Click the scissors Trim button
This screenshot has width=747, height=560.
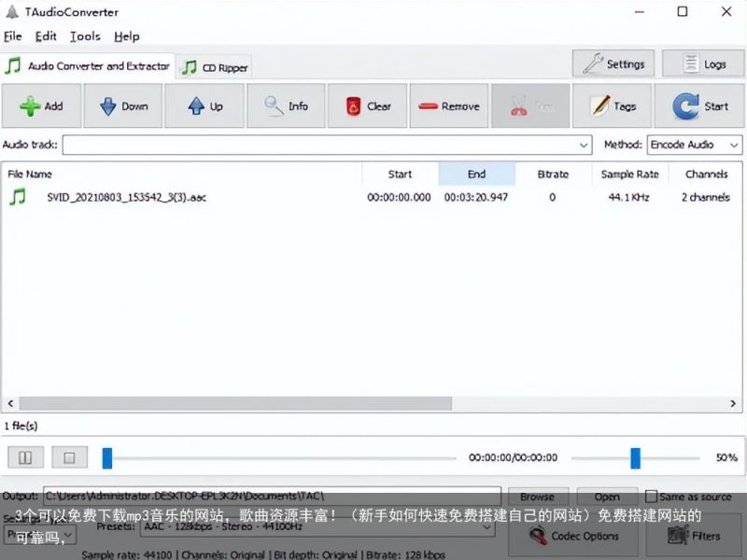(x=530, y=105)
